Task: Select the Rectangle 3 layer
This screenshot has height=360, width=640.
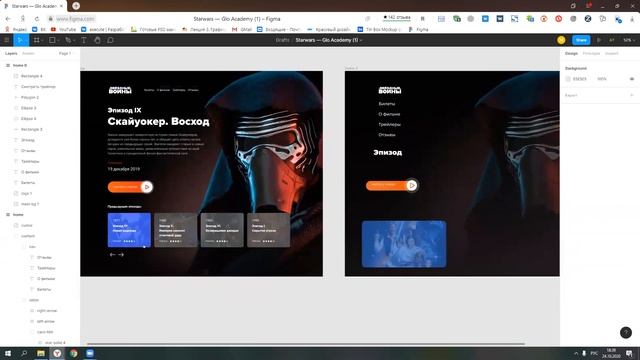Action: (x=31, y=129)
